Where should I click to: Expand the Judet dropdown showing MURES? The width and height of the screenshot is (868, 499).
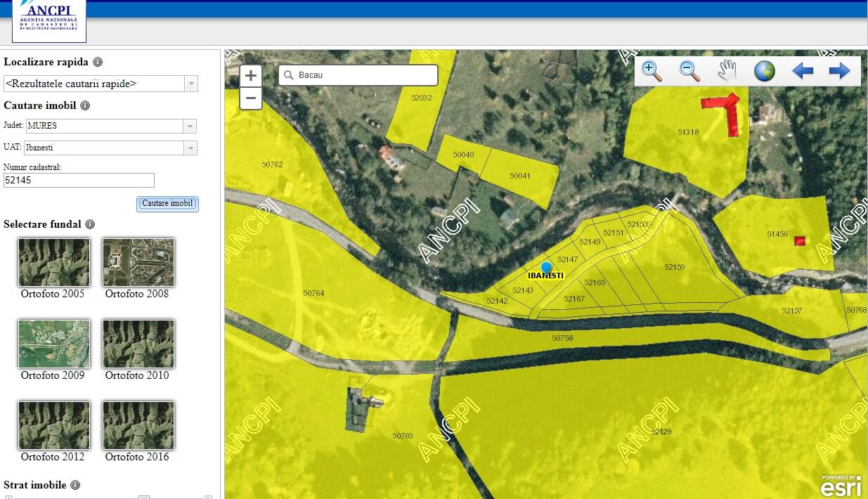pyautogui.click(x=188, y=127)
